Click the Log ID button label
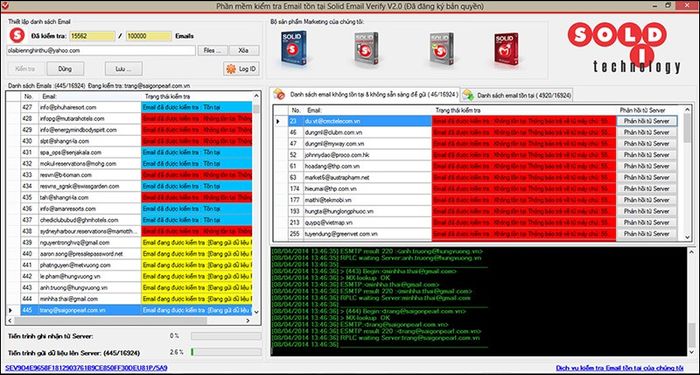 click(x=247, y=69)
